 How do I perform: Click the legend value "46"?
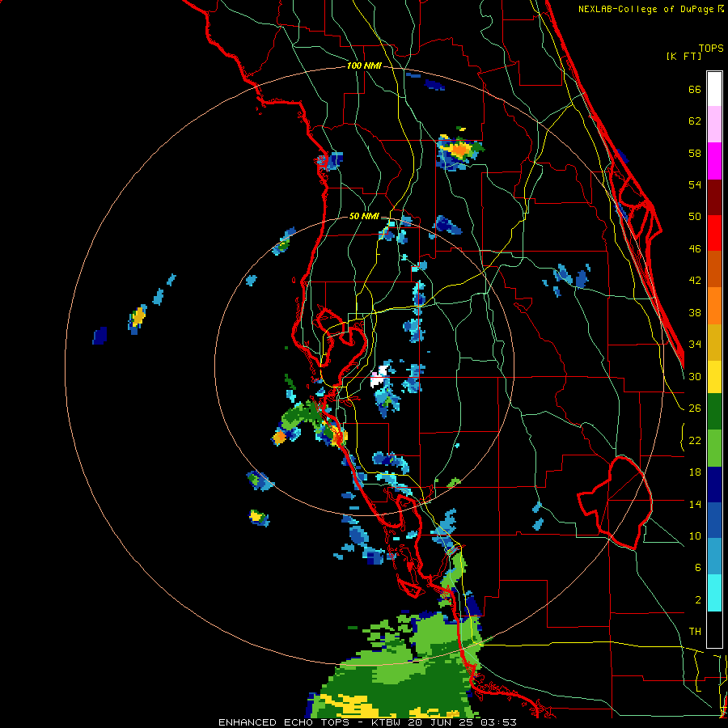[695, 249]
